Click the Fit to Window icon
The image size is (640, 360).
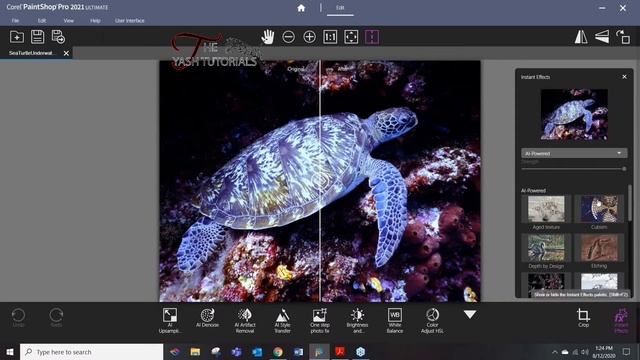[x=351, y=37]
